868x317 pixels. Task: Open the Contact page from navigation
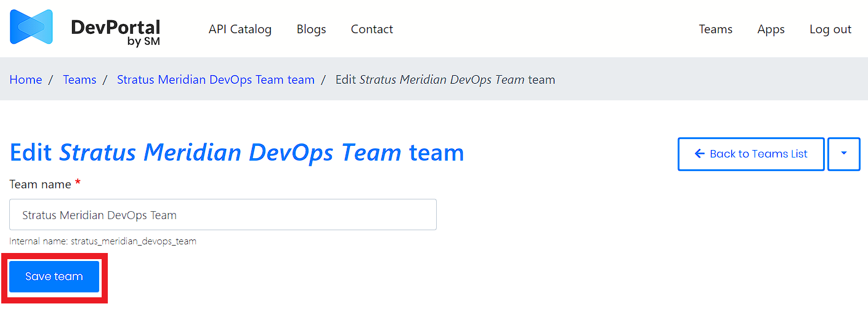point(371,29)
